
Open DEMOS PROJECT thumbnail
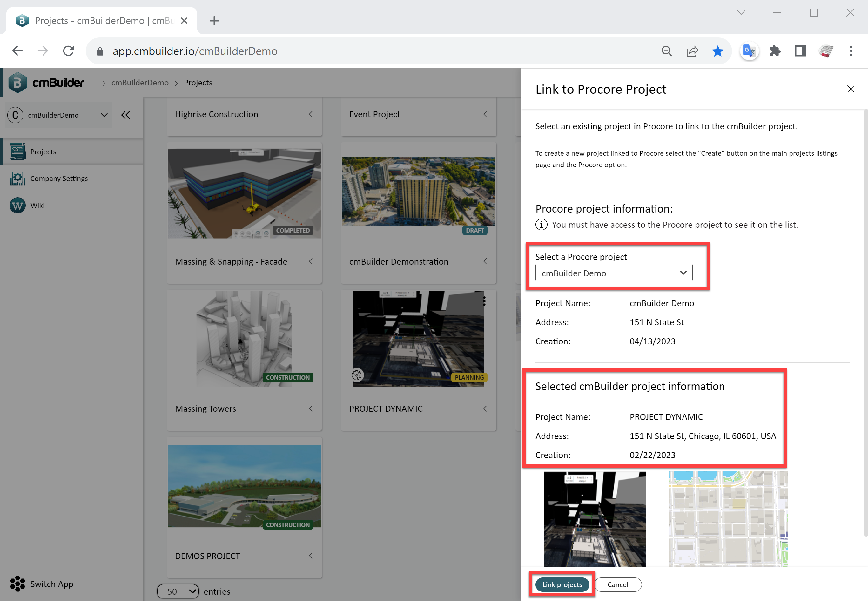coord(244,486)
